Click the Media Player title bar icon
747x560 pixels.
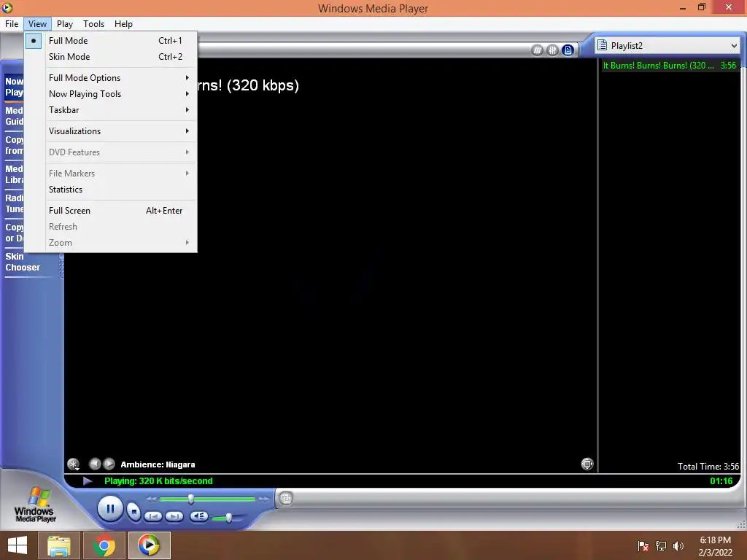(7, 7)
